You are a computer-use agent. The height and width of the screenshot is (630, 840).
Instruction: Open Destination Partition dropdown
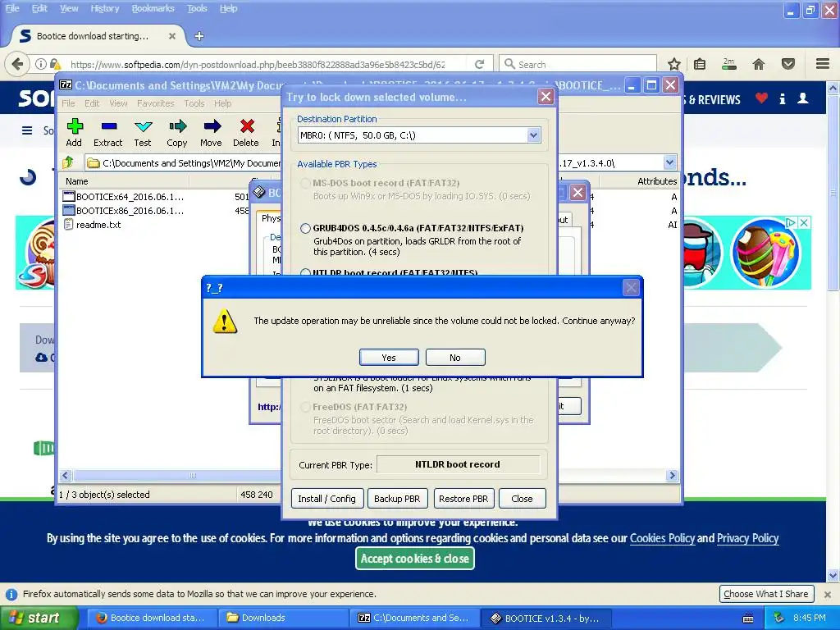click(x=533, y=135)
